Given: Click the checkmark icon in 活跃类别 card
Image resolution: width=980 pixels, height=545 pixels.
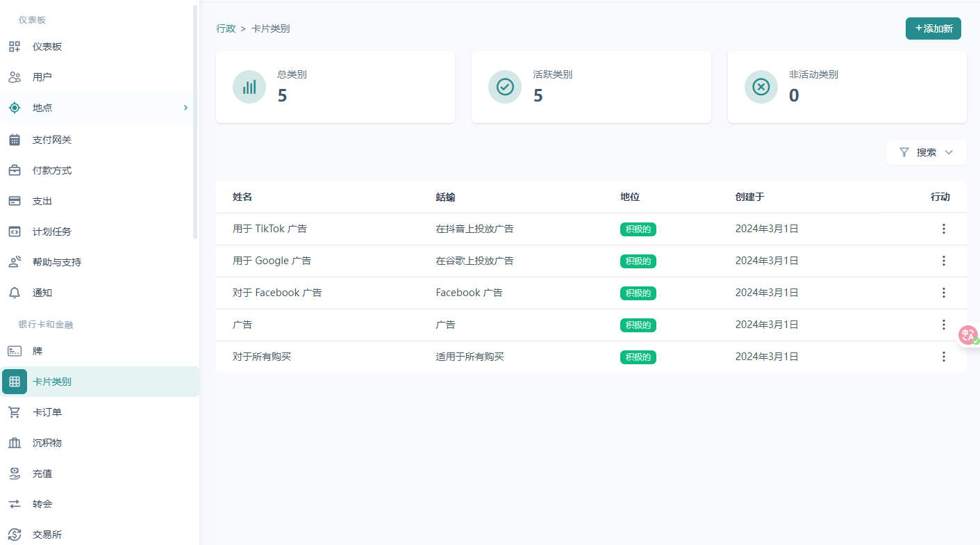Looking at the screenshot, I should pyautogui.click(x=505, y=87).
